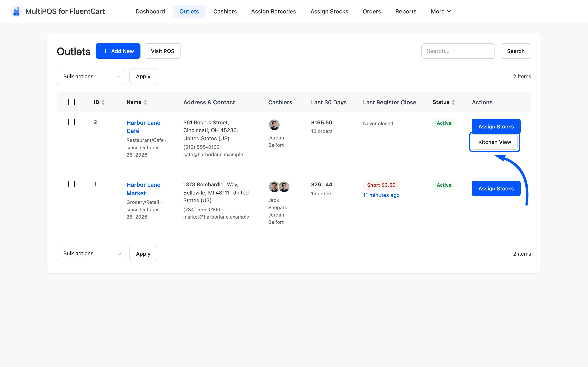588x367 pixels.
Task: Click the second cashier avatar in Market row
Action: click(x=284, y=187)
